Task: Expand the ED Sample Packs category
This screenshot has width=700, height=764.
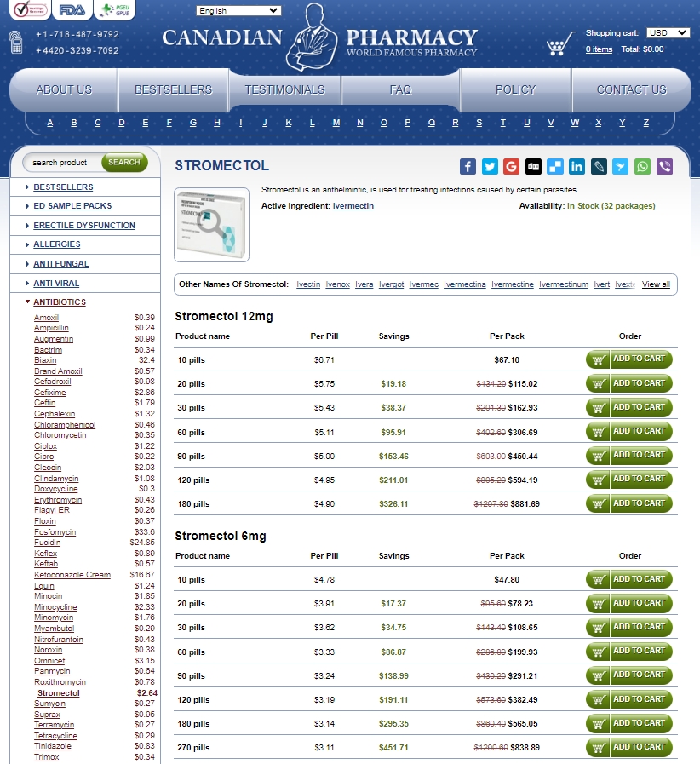Action: (x=72, y=206)
